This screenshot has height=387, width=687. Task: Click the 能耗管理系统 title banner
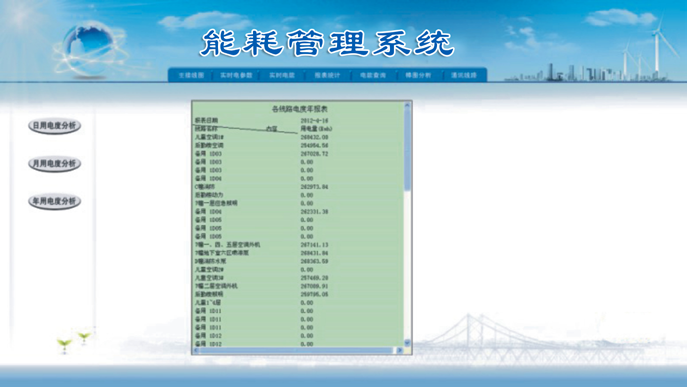point(327,43)
